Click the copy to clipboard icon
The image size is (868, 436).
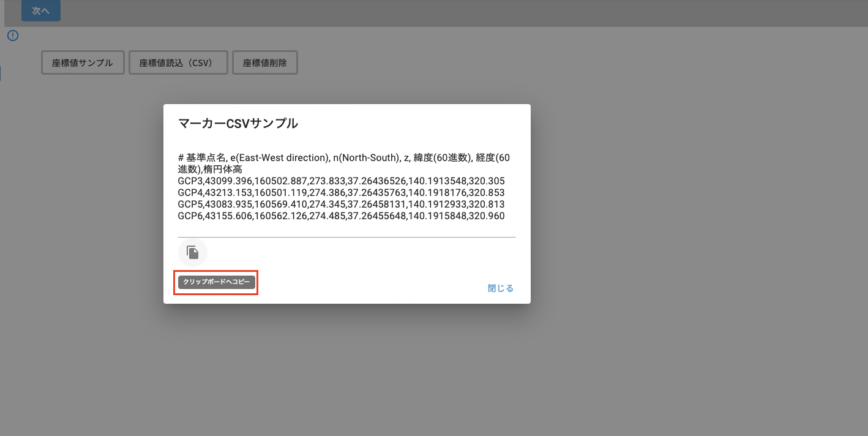[193, 252]
